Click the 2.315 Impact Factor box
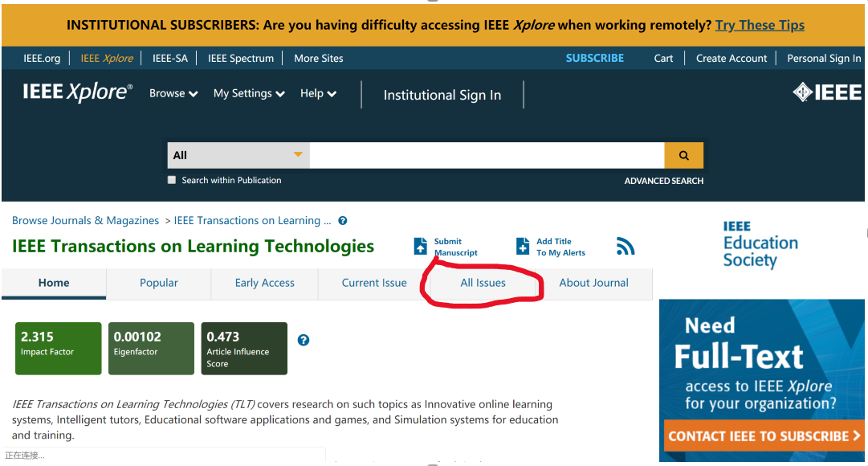868x466 pixels. click(58, 349)
